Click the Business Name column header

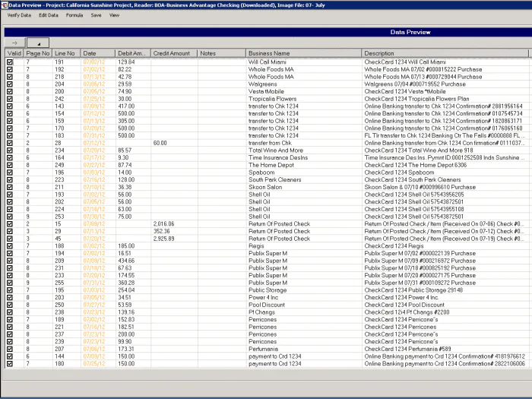(304, 53)
